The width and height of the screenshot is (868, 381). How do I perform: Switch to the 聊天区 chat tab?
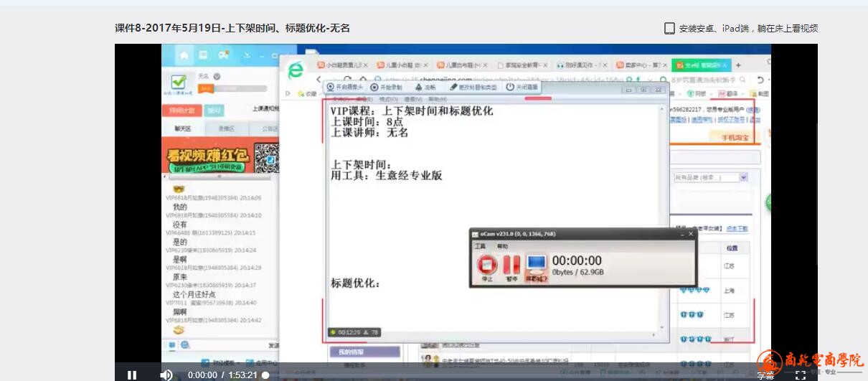click(x=183, y=128)
